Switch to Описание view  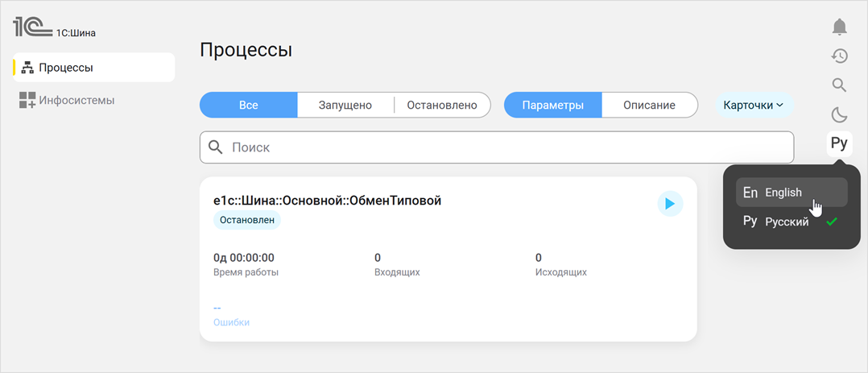pos(649,106)
